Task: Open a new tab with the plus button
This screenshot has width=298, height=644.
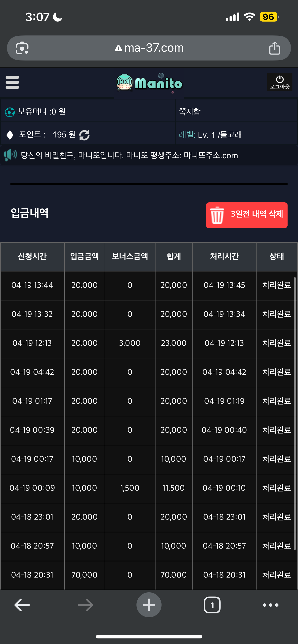Action: pos(149,605)
